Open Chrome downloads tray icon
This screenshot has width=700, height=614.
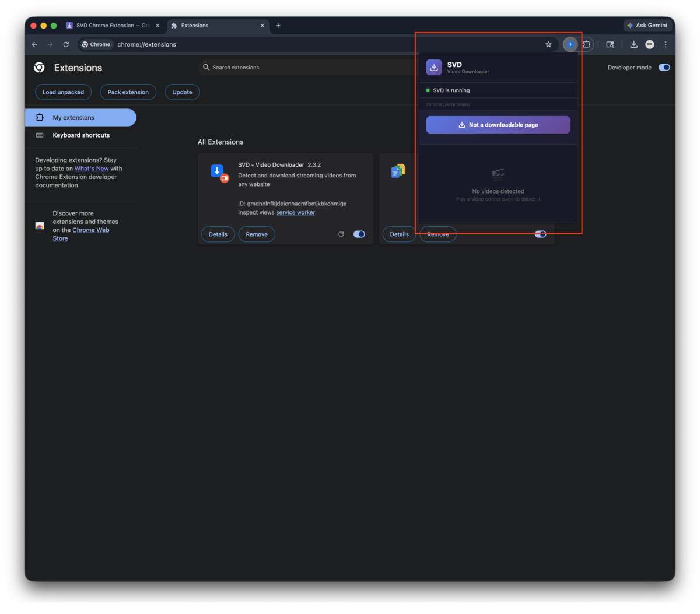[x=633, y=44]
